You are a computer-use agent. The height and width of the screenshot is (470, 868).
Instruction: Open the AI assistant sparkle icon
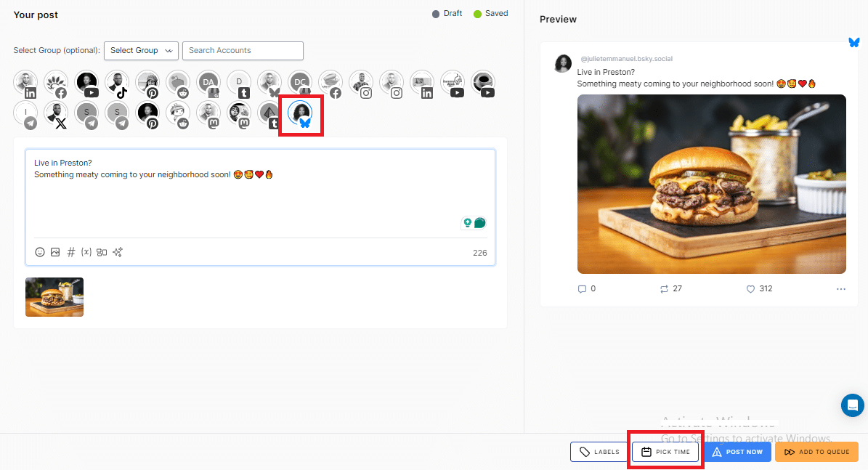click(x=117, y=252)
